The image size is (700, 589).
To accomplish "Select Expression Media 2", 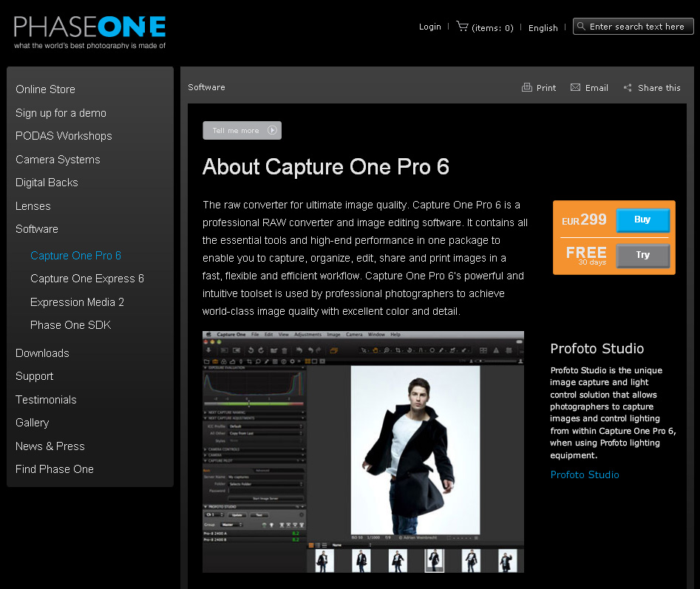I will point(77,302).
